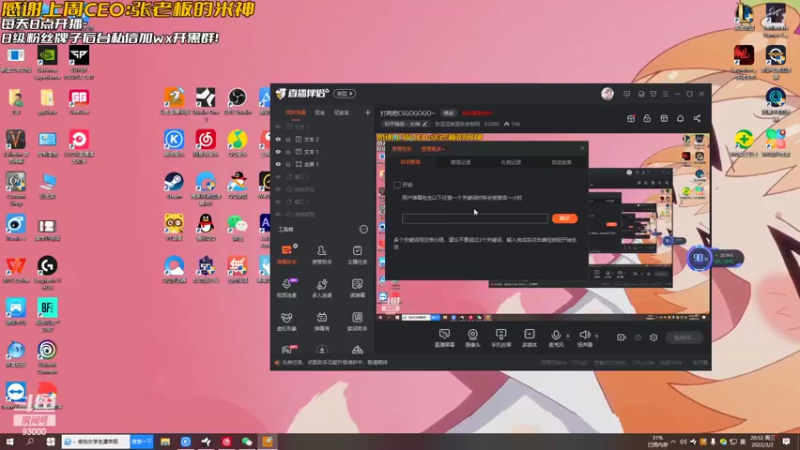
Task: Open the Steam desktop icon
Action: 174,186
